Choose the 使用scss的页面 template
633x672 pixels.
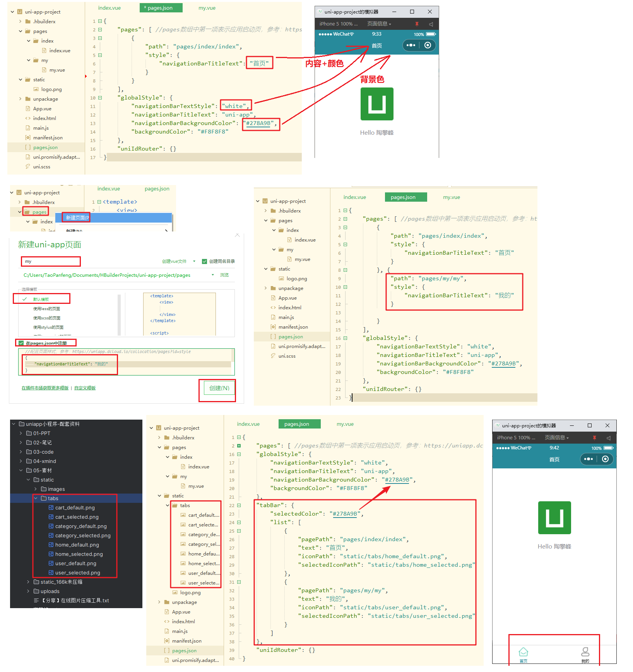(x=46, y=318)
